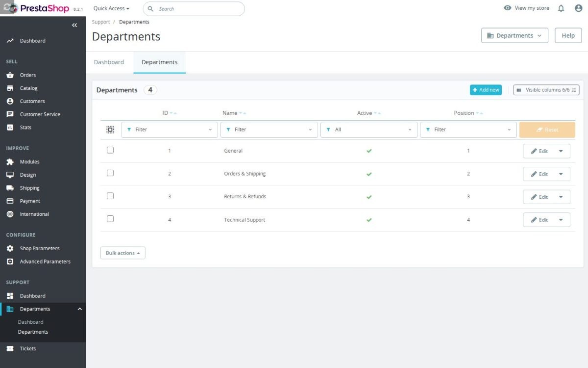Select the Departments tab
588x368 pixels.
pyautogui.click(x=159, y=62)
